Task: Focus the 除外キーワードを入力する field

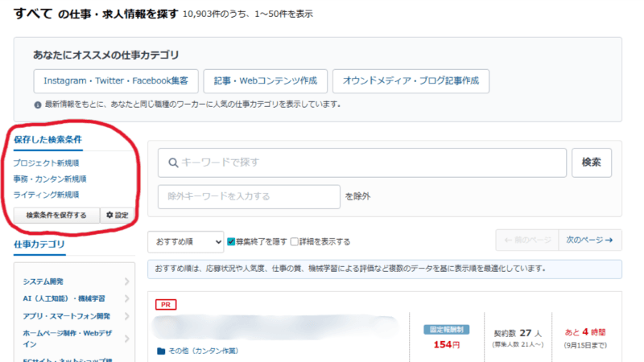Action: [249, 196]
